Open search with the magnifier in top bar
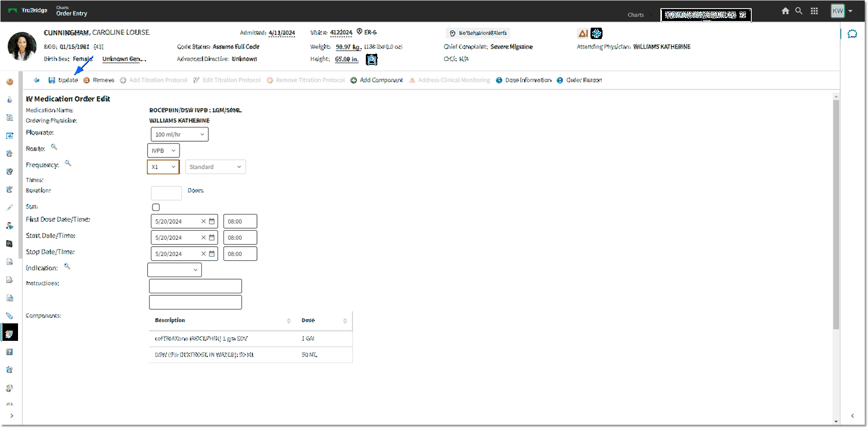The width and height of the screenshot is (868, 428). point(799,11)
